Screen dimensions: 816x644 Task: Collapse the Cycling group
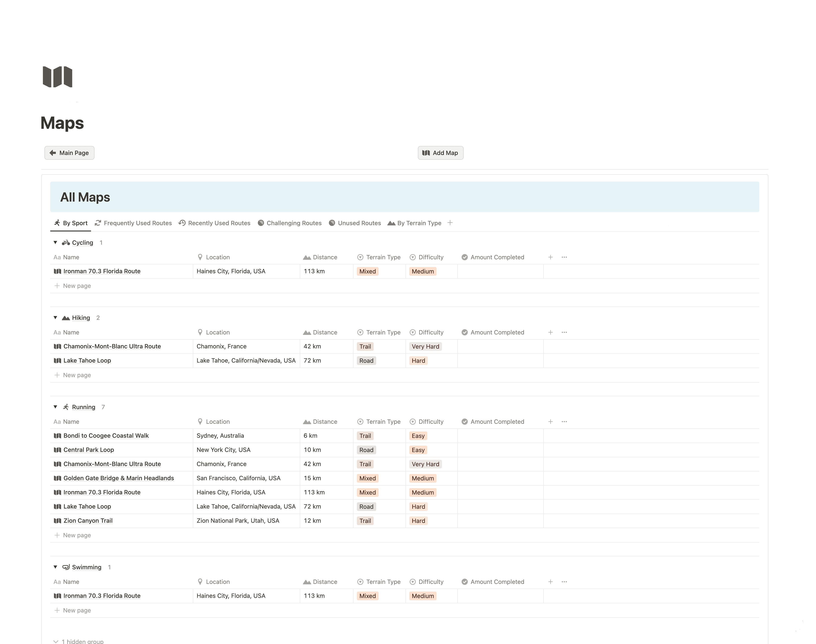[x=55, y=242]
